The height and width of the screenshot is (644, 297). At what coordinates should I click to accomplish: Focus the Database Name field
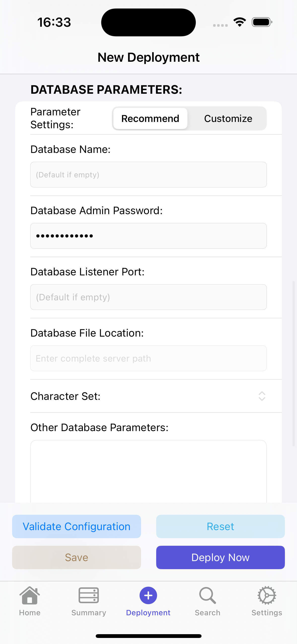[x=148, y=175]
